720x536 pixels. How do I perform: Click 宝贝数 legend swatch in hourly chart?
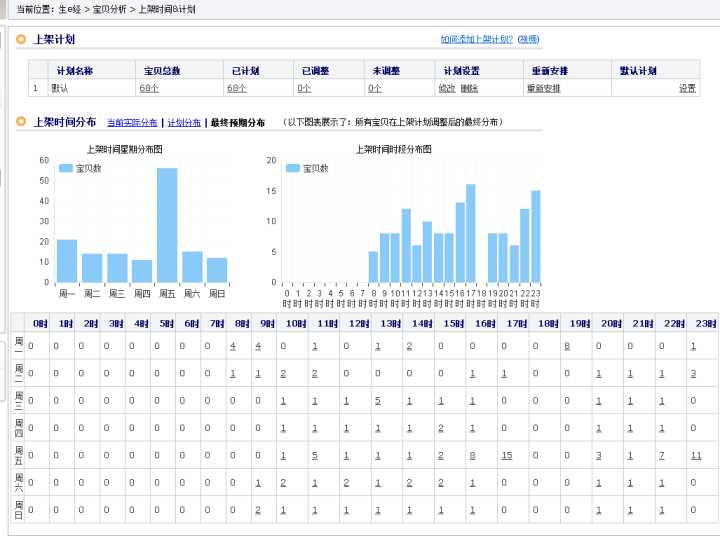point(293,168)
